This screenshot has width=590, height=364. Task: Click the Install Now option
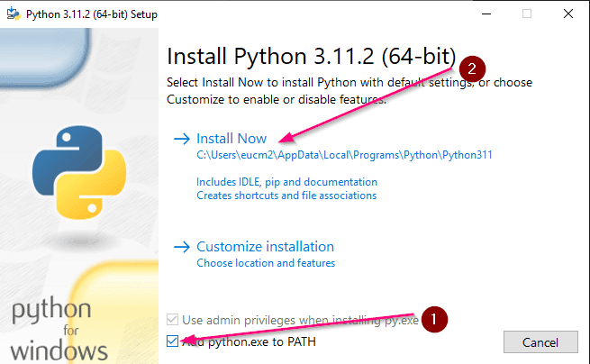pyautogui.click(x=231, y=139)
